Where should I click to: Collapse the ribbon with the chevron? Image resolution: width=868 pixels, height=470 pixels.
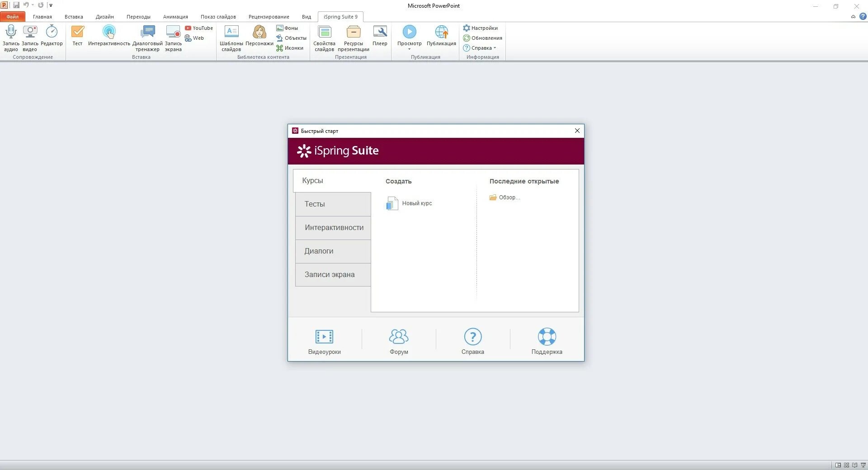[853, 17]
